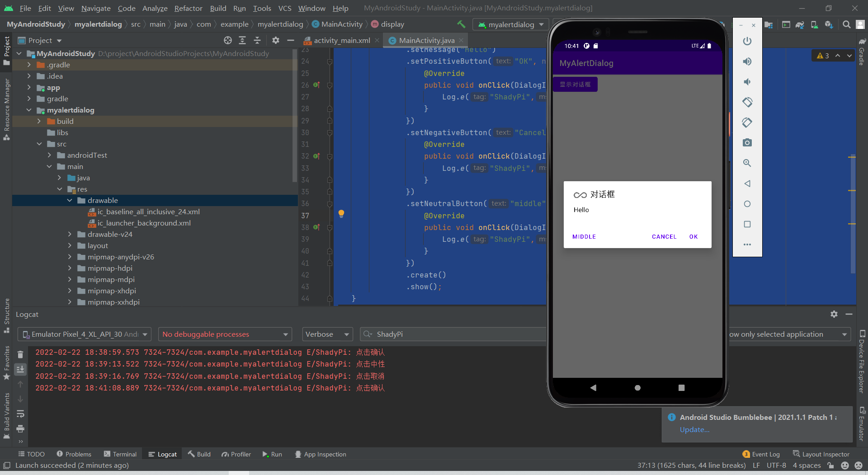Open Logcat settings with the gear icon

834,314
